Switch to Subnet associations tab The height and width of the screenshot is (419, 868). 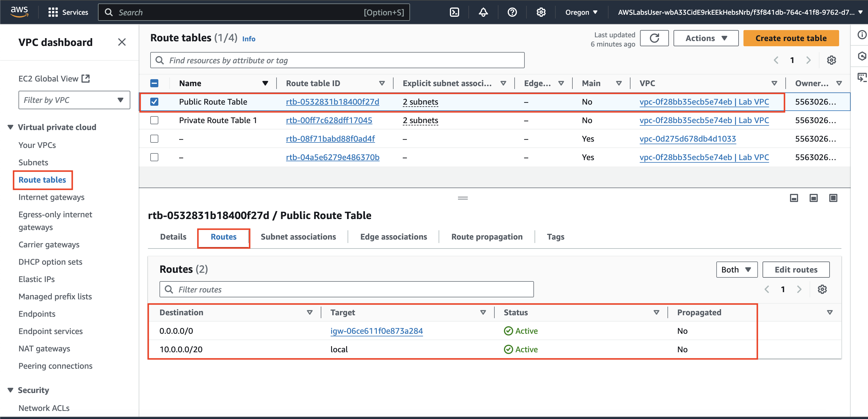coord(298,237)
